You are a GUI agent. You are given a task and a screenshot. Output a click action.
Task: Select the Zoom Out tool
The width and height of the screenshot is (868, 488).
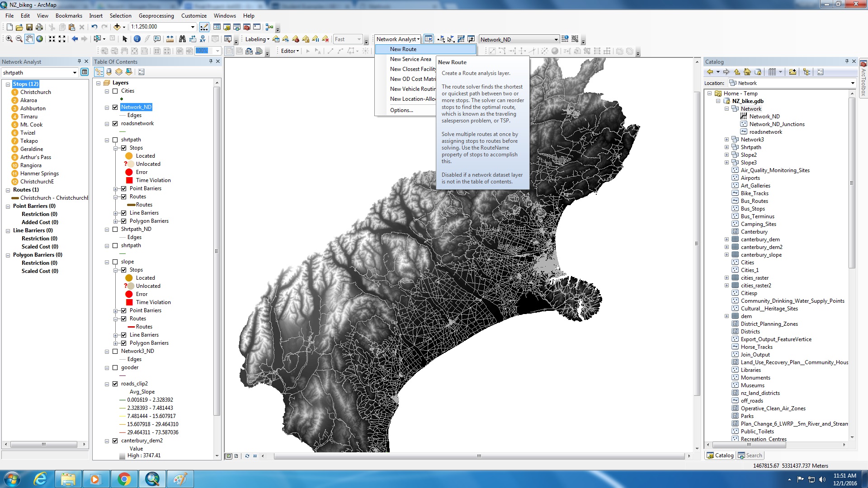19,39
